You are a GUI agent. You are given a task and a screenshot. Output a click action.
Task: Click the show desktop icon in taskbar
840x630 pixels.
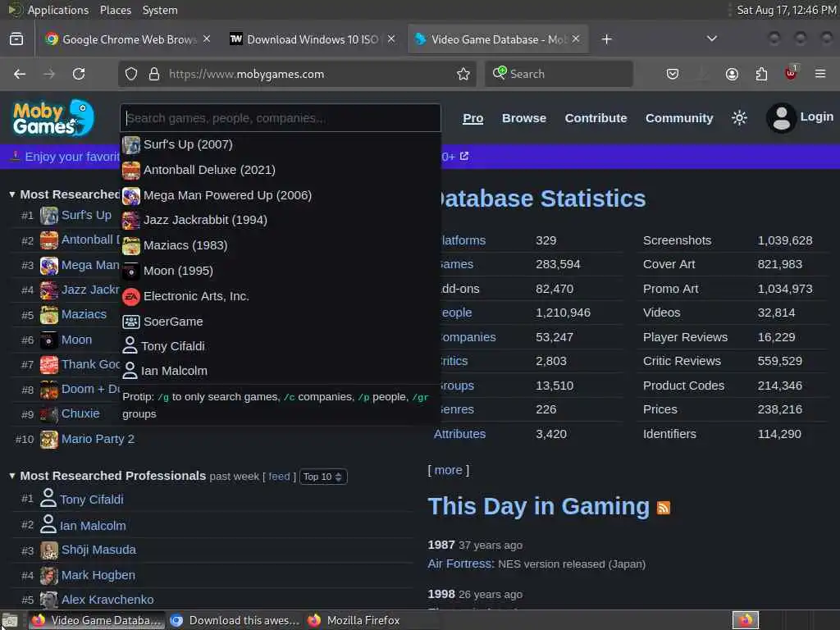(10, 621)
